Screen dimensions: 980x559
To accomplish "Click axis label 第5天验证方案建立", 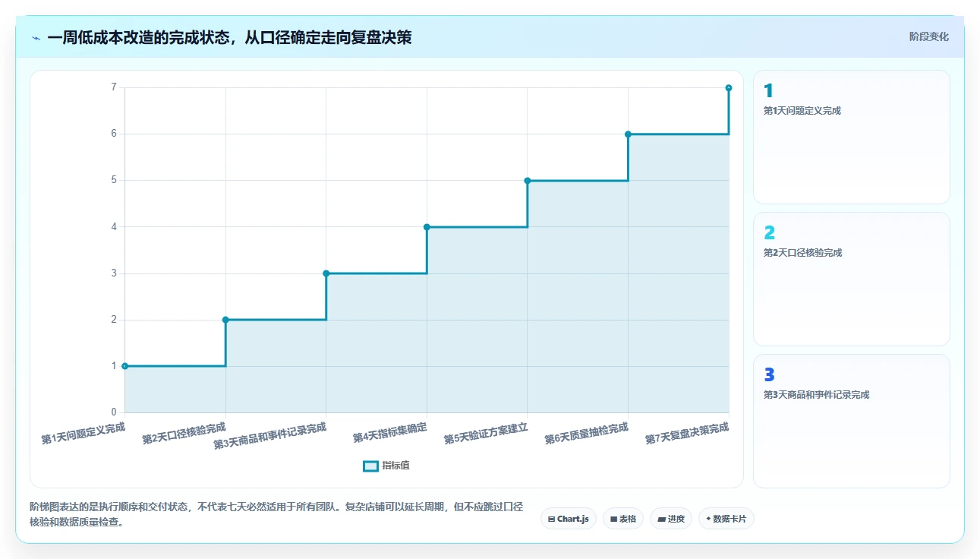I will tap(486, 434).
